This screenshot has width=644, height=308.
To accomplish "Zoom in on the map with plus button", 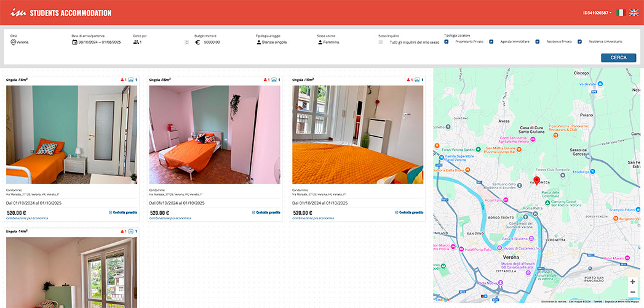I will tap(632, 282).
